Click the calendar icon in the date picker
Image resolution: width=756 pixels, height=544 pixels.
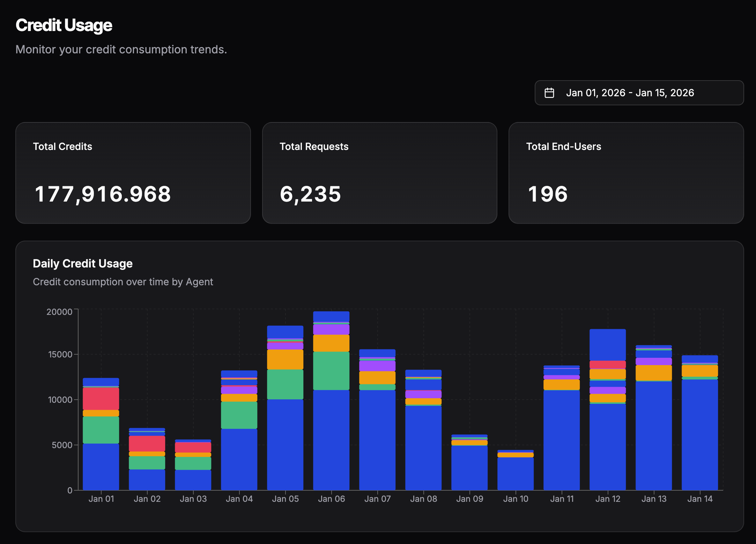click(549, 92)
